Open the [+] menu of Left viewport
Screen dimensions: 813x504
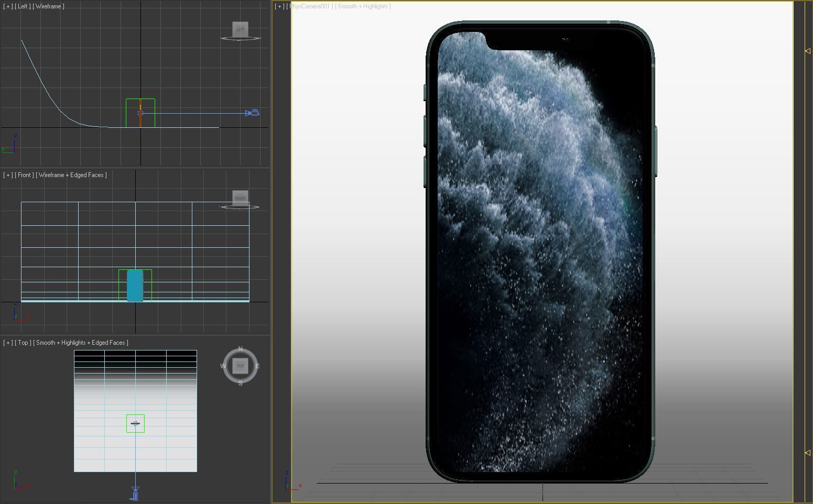point(8,6)
